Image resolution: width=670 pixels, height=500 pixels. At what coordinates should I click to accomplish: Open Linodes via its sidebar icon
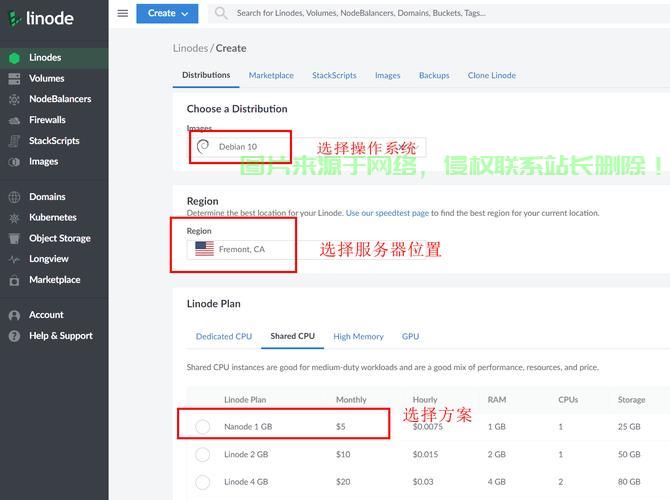point(14,58)
